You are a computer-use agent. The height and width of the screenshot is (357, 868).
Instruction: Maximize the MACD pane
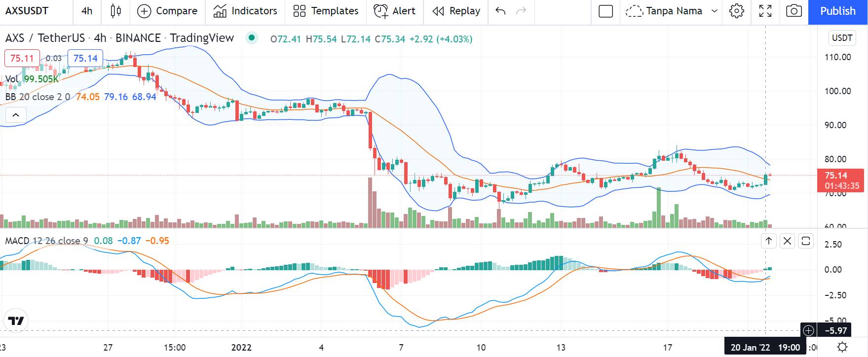point(806,241)
